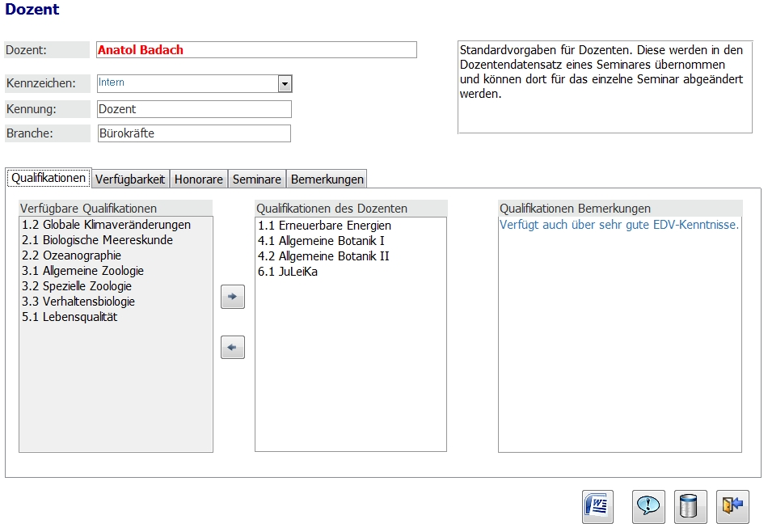The image size is (768, 532).
Task: Open the Kennzeichen dropdown arrow
Action: point(285,83)
